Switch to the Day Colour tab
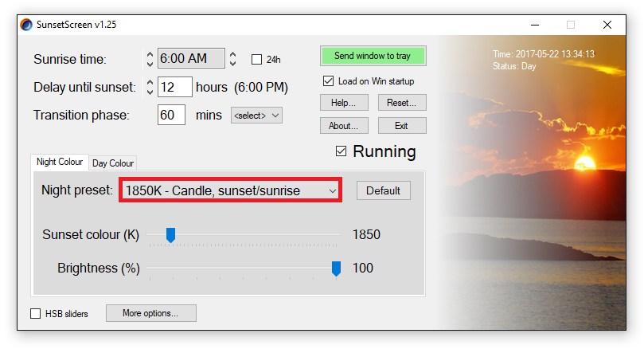This screenshot has width=644, height=349. pyautogui.click(x=113, y=163)
